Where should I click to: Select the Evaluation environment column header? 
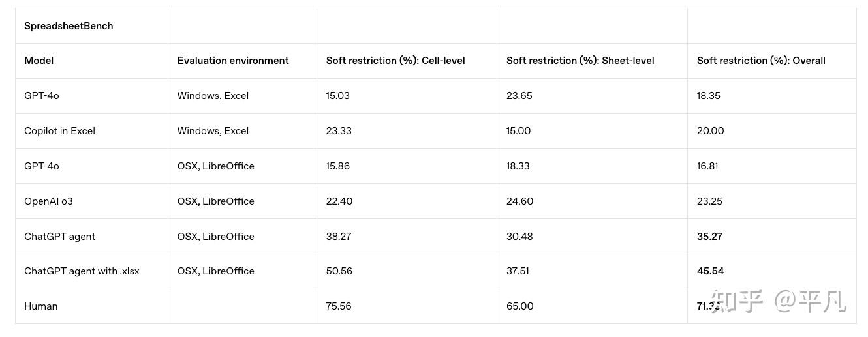(x=233, y=61)
